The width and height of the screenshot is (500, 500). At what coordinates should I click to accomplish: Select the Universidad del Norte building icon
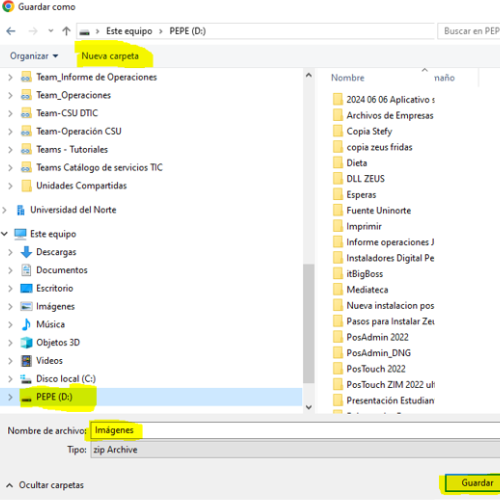click(21, 210)
